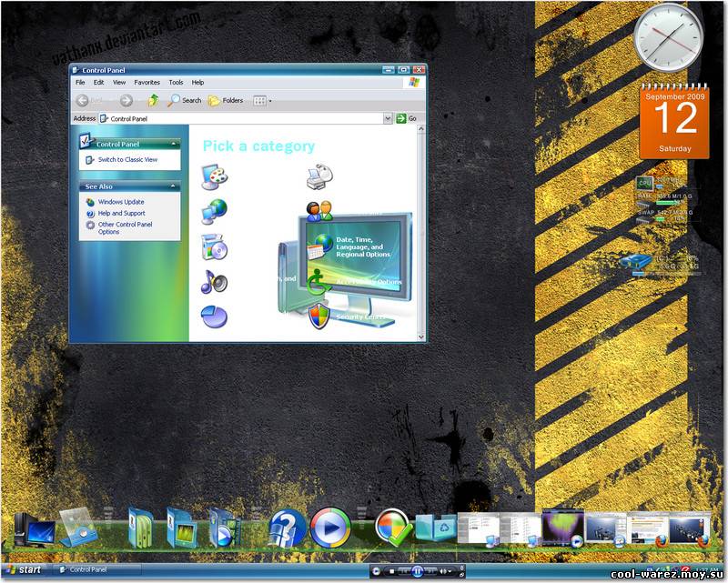Open Windows flag checkmark dock icon
Screen dimensions: 728x583
pos(393,528)
